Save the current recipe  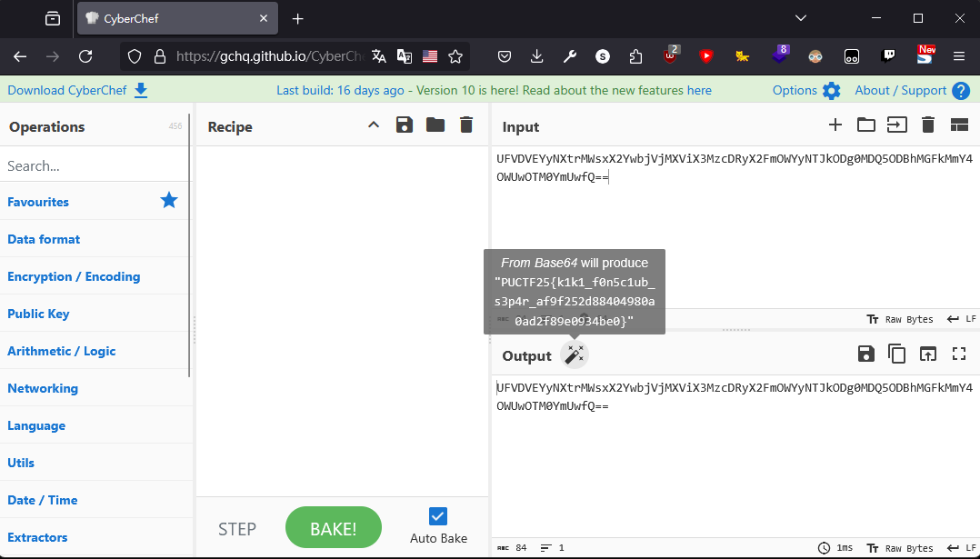tap(405, 125)
